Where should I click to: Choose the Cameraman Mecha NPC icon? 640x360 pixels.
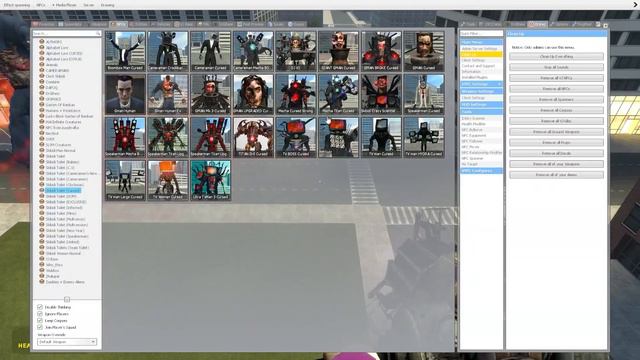(x=253, y=51)
